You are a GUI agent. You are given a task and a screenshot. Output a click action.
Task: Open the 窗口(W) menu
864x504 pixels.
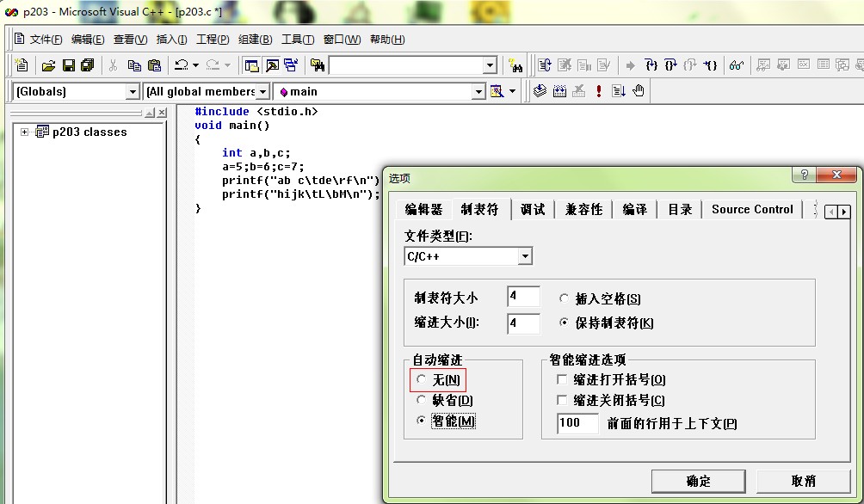[343, 39]
